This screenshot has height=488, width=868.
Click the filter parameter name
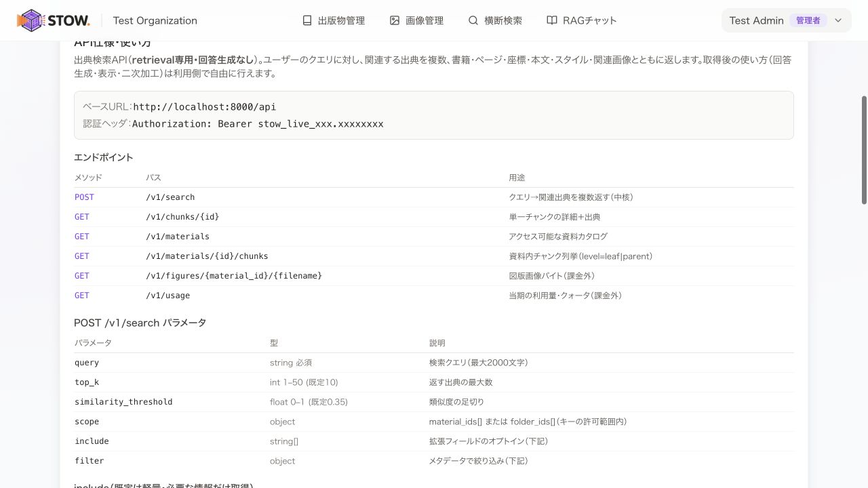[90, 461]
